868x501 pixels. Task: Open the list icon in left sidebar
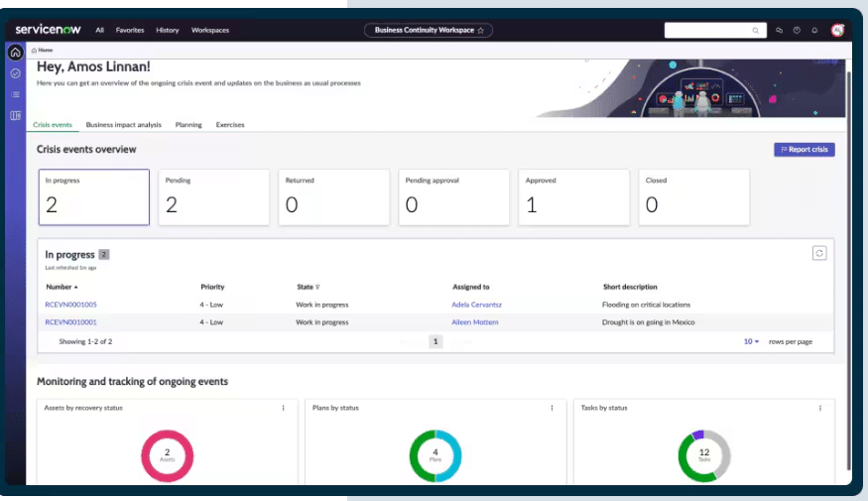(16, 94)
